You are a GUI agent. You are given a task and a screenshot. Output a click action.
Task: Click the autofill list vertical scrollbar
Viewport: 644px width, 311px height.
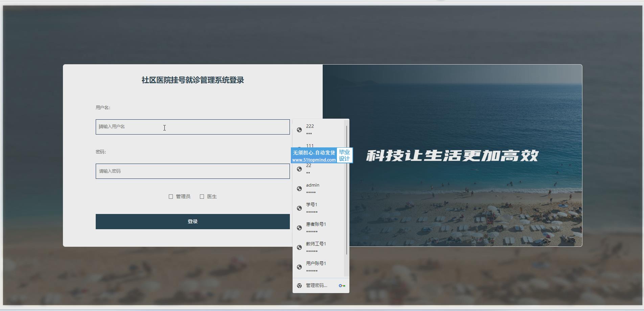[x=347, y=189]
